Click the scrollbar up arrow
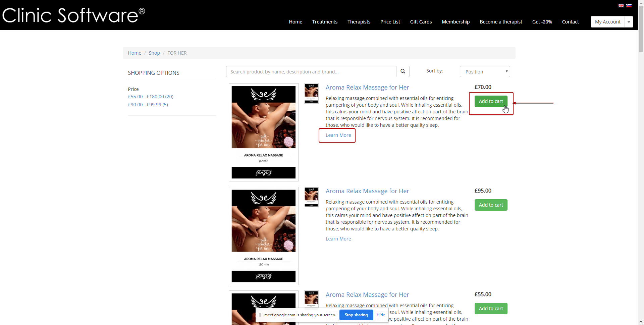 [x=641, y=3]
